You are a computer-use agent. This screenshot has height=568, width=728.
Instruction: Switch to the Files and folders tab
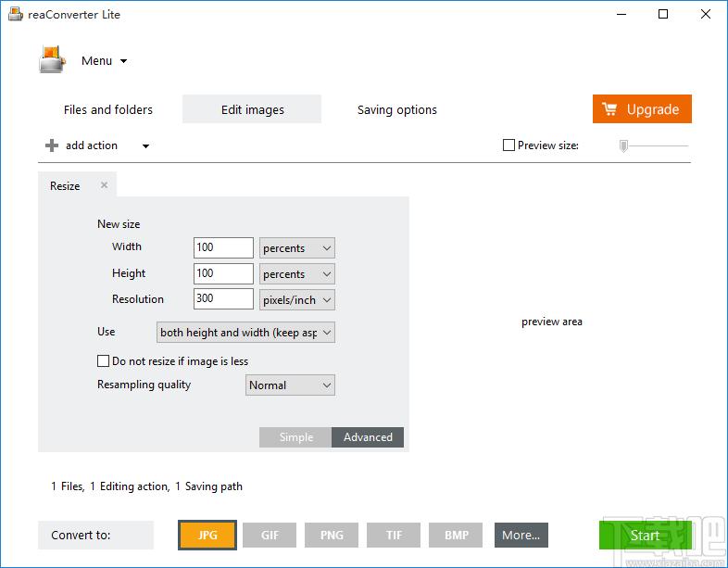pyautogui.click(x=108, y=109)
